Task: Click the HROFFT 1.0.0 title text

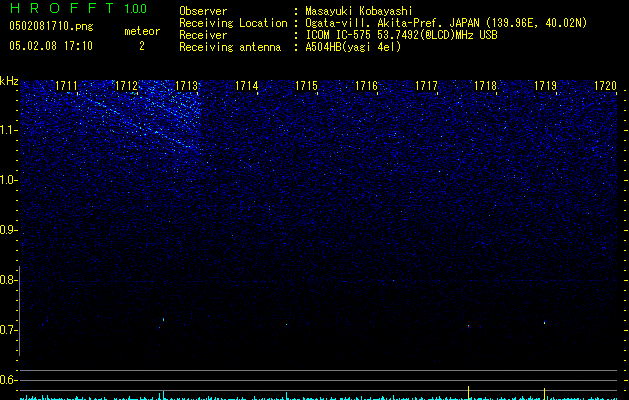Action: click(79, 8)
